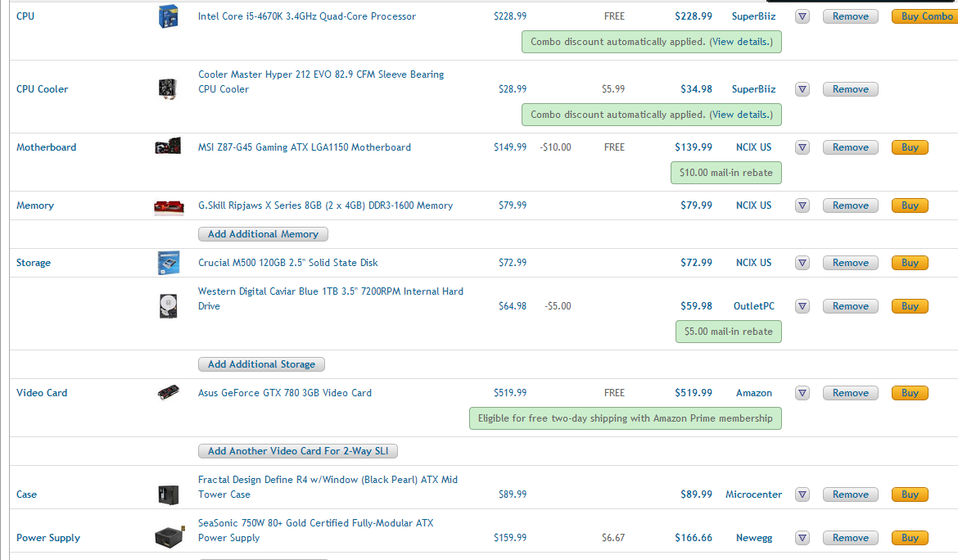
Task: Click the Fractal Design case thumbnail
Action: 168,494
